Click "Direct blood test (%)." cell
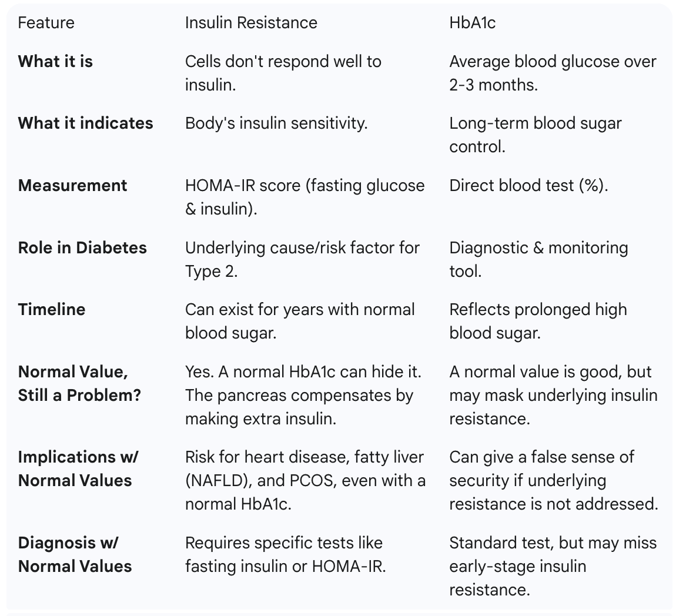The height and width of the screenshot is (616, 676). coord(528,186)
